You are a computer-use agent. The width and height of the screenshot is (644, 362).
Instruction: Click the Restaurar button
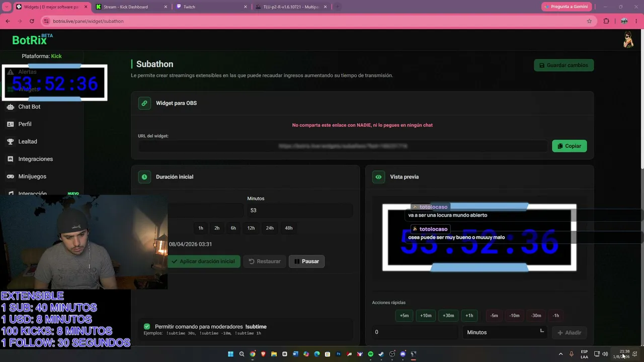tap(265, 261)
